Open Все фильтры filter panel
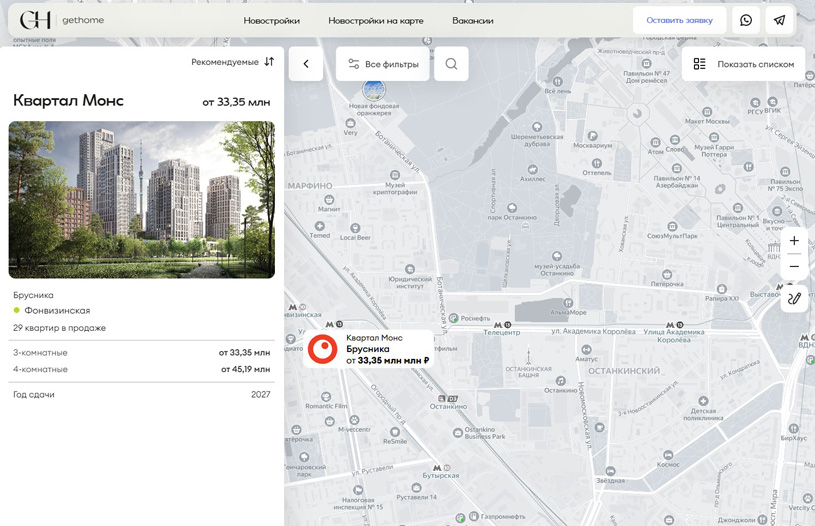 pos(383,64)
